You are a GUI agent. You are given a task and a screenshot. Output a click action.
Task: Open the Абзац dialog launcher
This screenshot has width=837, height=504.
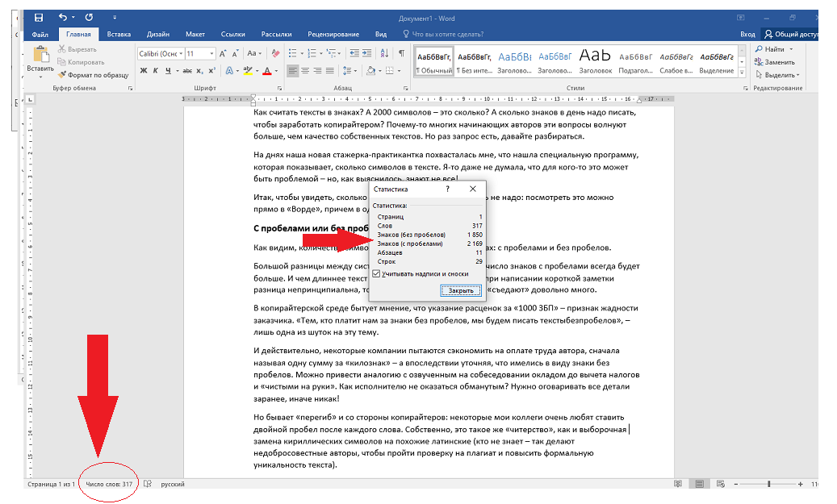406,88
